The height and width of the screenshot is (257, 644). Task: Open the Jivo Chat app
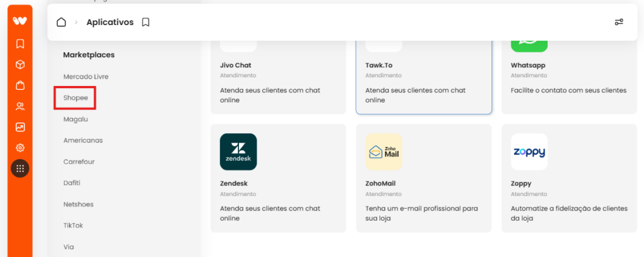(x=279, y=76)
